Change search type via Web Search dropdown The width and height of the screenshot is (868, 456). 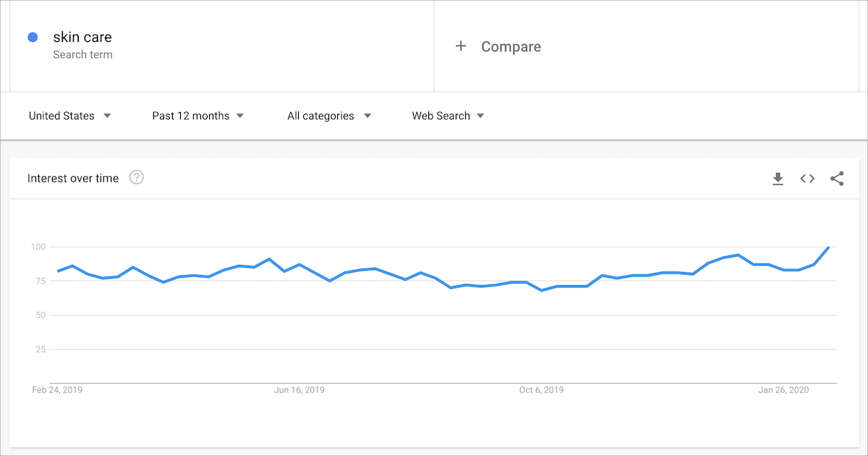448,115
